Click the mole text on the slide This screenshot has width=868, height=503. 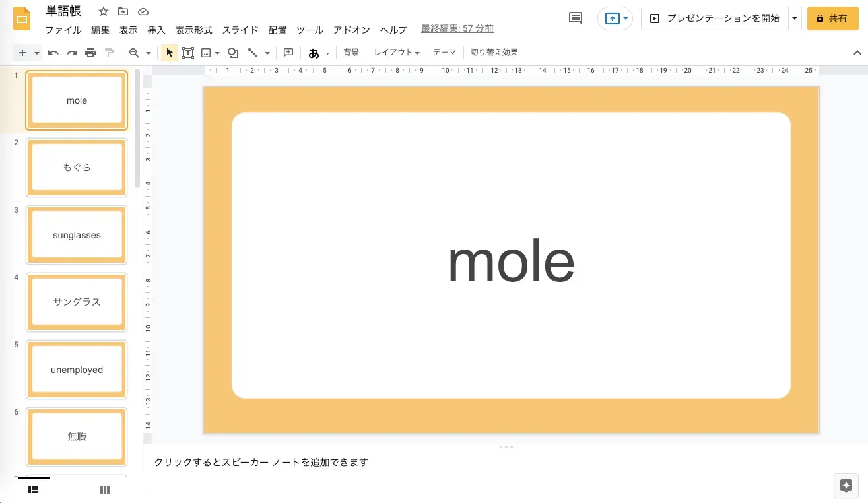512,262
